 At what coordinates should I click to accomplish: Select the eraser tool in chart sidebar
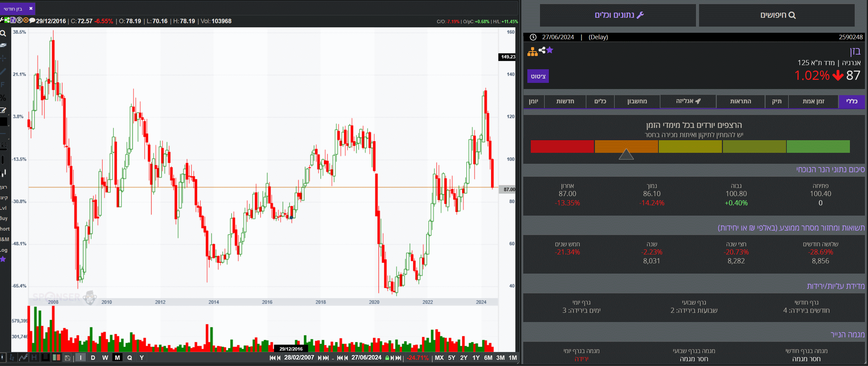coord(3,45)
